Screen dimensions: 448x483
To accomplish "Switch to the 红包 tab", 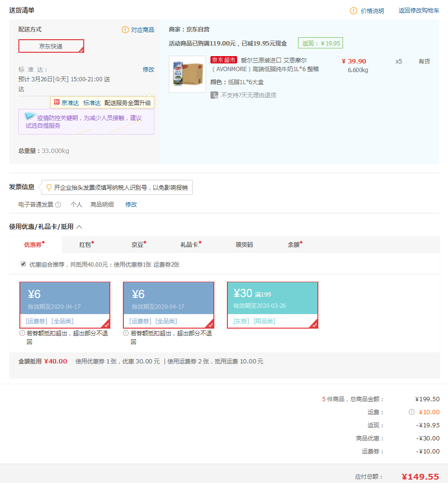I will click(x=86, y=244).
